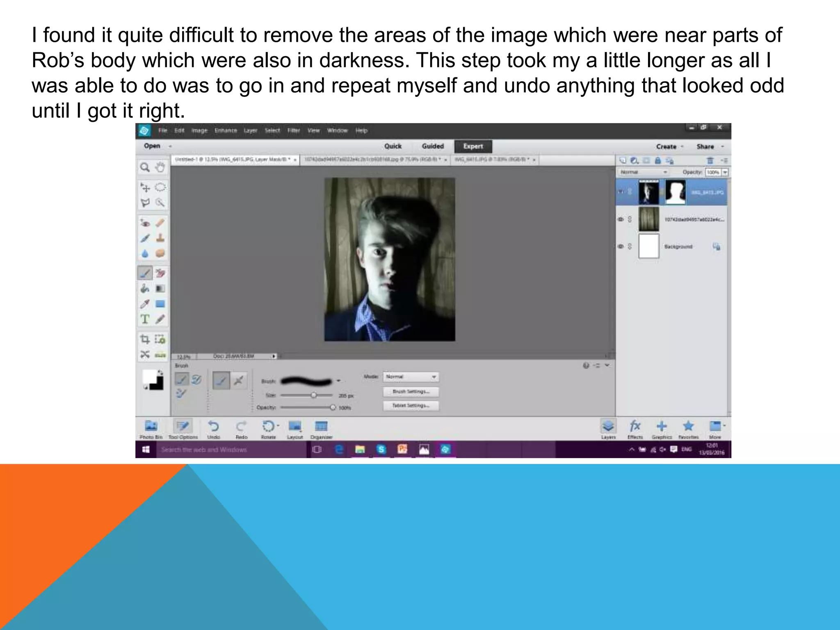Select the Hand tool
The image size is (840, 630).
pyautogui.click(x=160, y=167)
